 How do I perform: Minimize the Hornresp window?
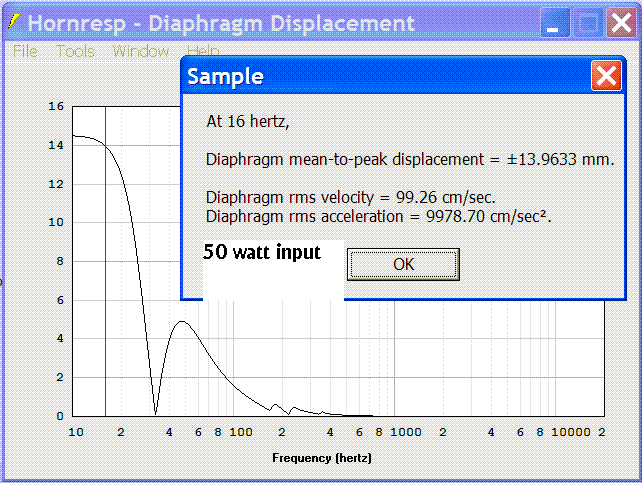point(555,23)
